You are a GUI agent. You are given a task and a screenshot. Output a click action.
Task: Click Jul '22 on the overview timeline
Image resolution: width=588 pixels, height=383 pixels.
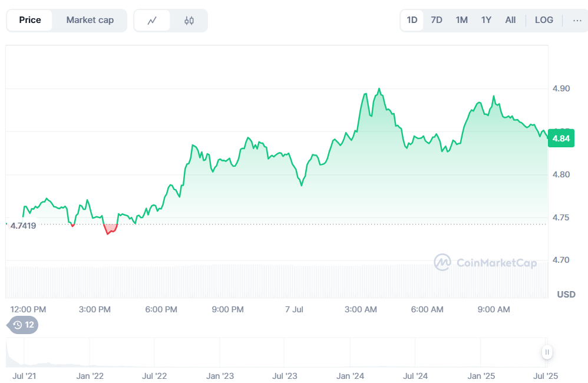(x=154, y=376)
